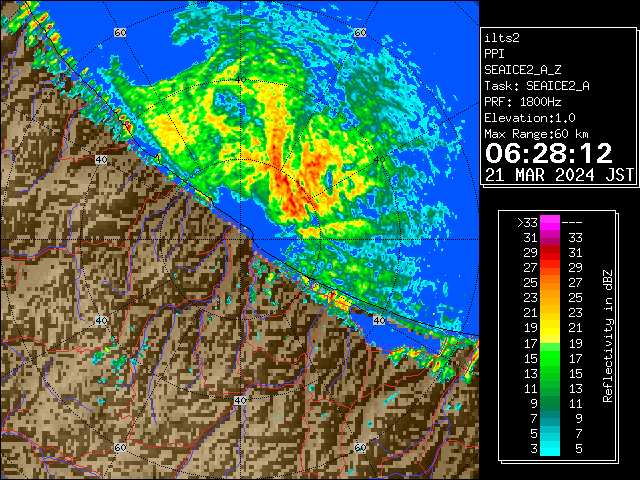Click the 'PRF: 1800Hz' text
Image resolution: width=640 pixels, height=480 pixels.
tap(523, 102)
